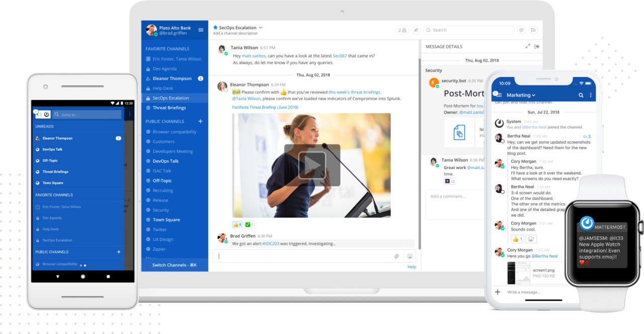Tap the plus icon next to Public Channels on Android

click(x=119, y=252)
